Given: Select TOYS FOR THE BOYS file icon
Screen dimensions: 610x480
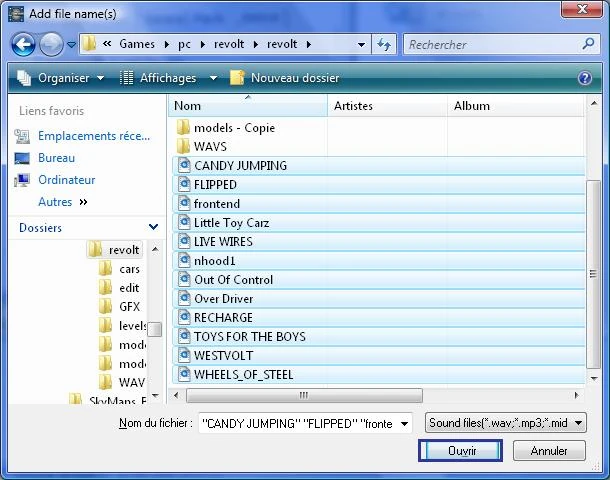Looking at the screenshot, I should click(x=184, y=336).
